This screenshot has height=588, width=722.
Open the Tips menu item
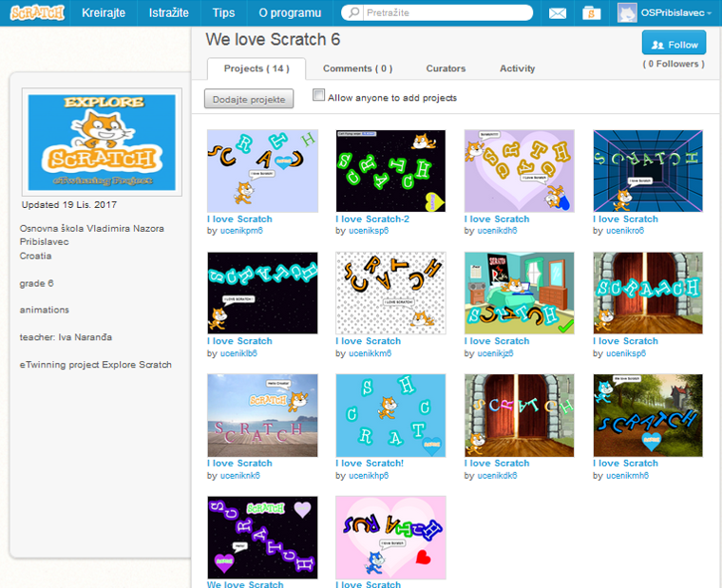(223, 13)
